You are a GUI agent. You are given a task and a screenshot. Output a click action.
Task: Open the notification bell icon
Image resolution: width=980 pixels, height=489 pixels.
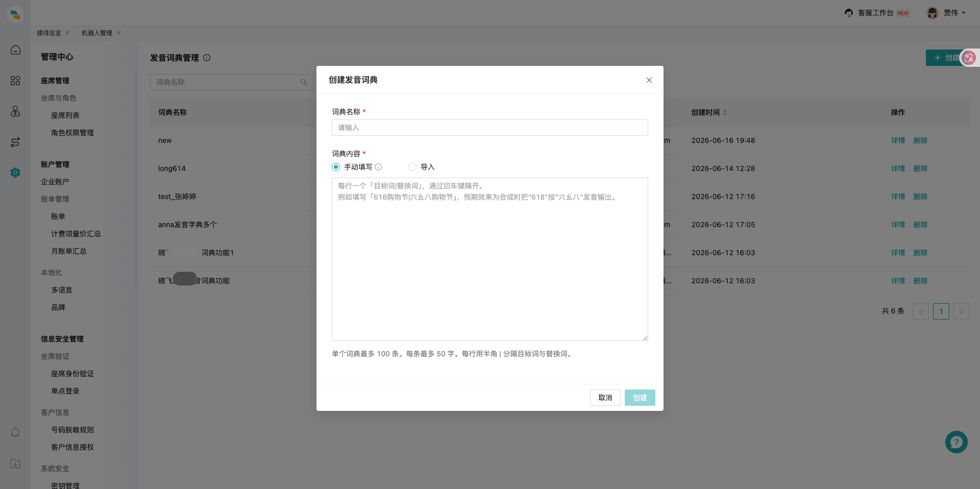pyautogui.click(x=15, y=433)
